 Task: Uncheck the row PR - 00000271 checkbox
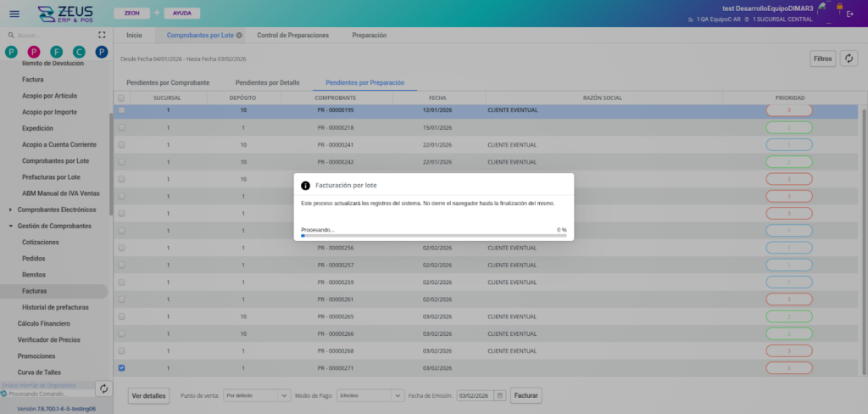coord(121,368)
